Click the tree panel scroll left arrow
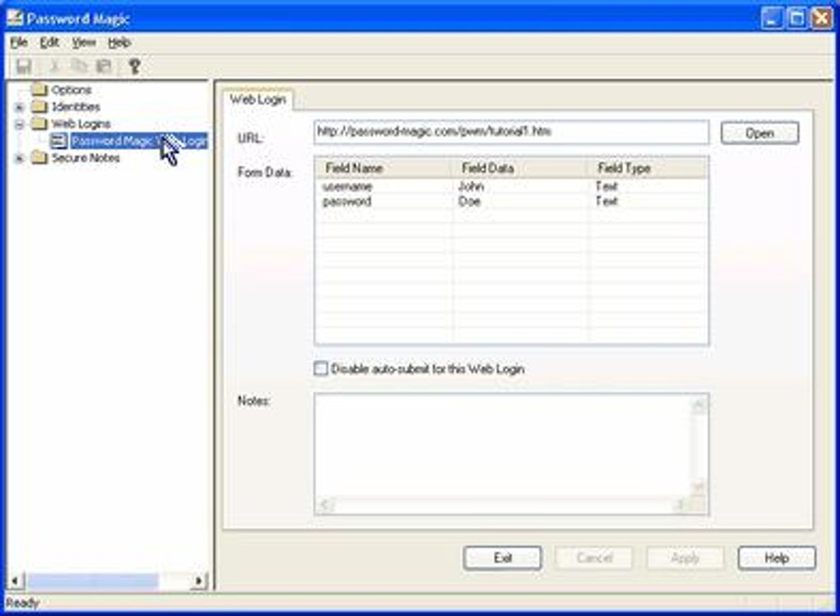 pos(15,581)
